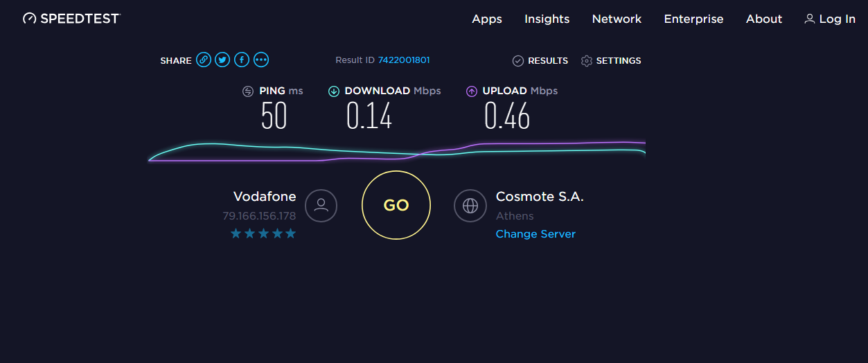Click the user profile circle icon

(321, 205)
